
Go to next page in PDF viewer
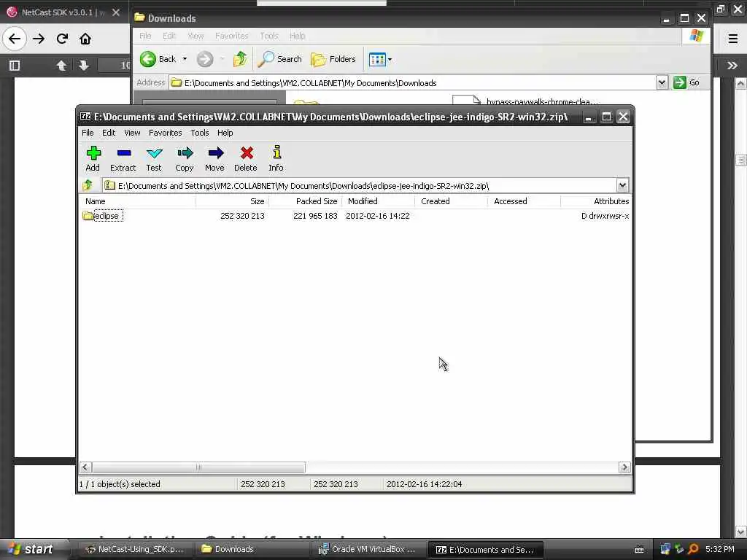pyautogui.click(x=84, y=65)
